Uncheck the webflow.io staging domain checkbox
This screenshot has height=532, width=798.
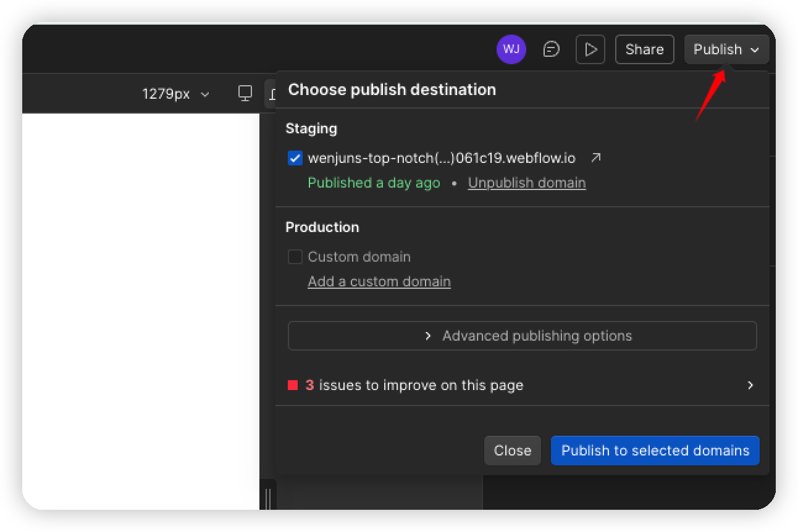[295, 158]
